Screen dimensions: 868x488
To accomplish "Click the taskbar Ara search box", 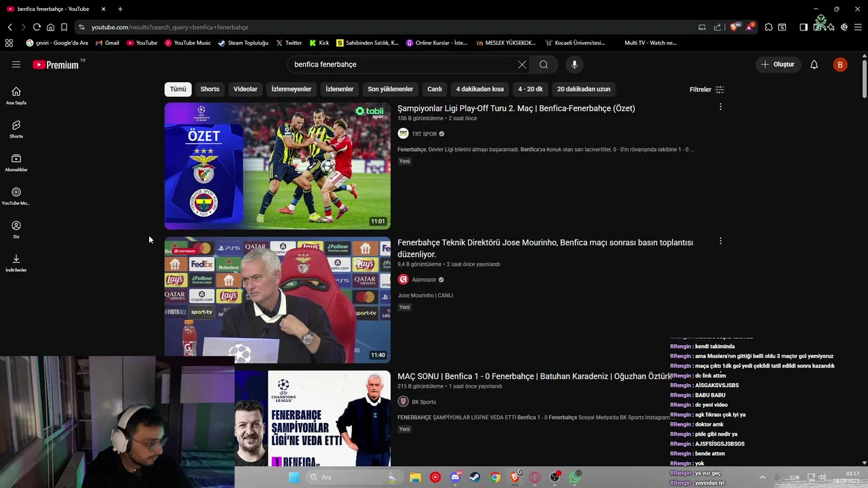I will (x=349, y=477).
